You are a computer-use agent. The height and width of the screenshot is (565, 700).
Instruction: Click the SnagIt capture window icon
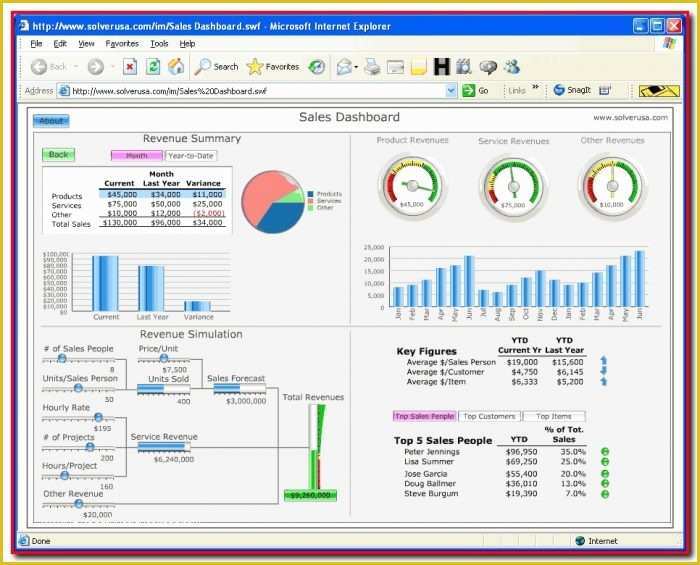(605, 90)
